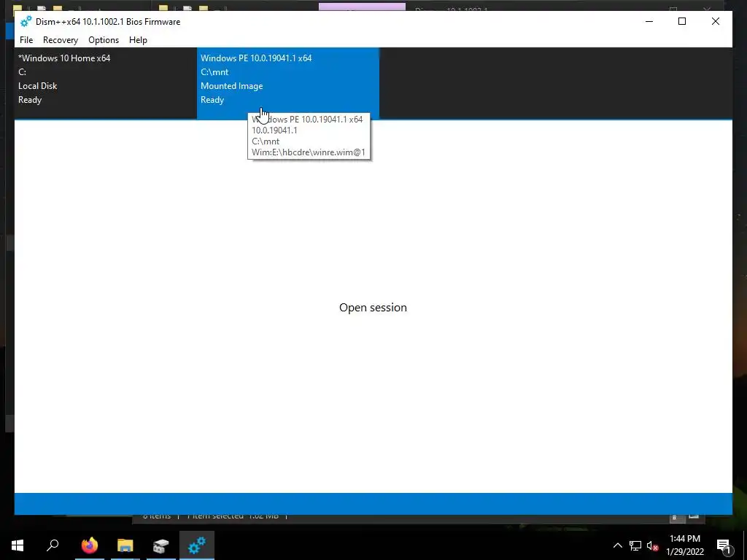Viewport: 747px width, 560px height.
Task: Open the Options menu
Action: coord(104,40)
